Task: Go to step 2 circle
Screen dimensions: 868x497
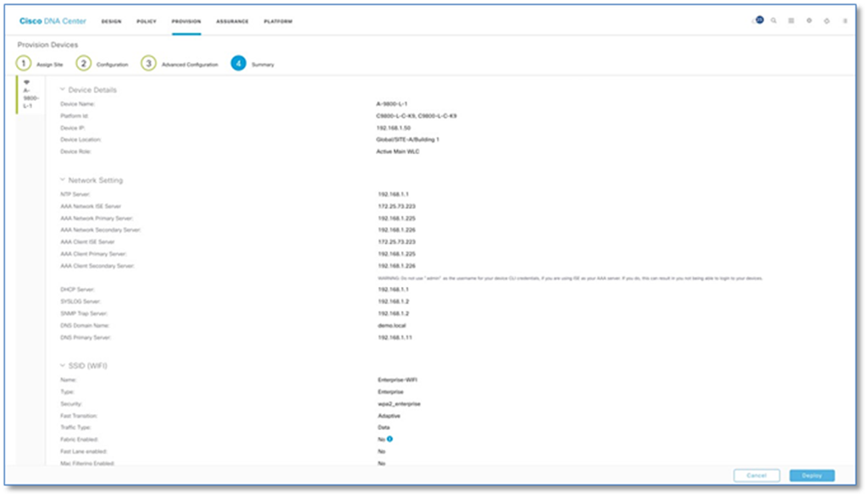Action: (84, 64)
